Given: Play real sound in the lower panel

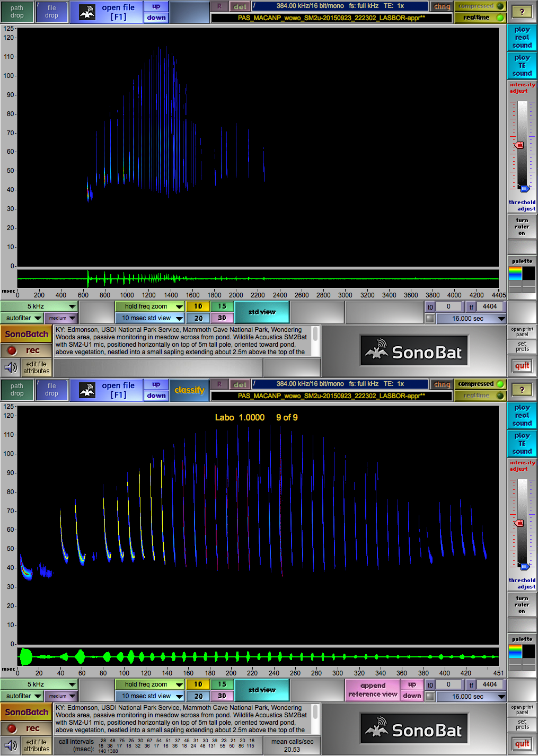Looking at the screenshot, I should (522, 416).
